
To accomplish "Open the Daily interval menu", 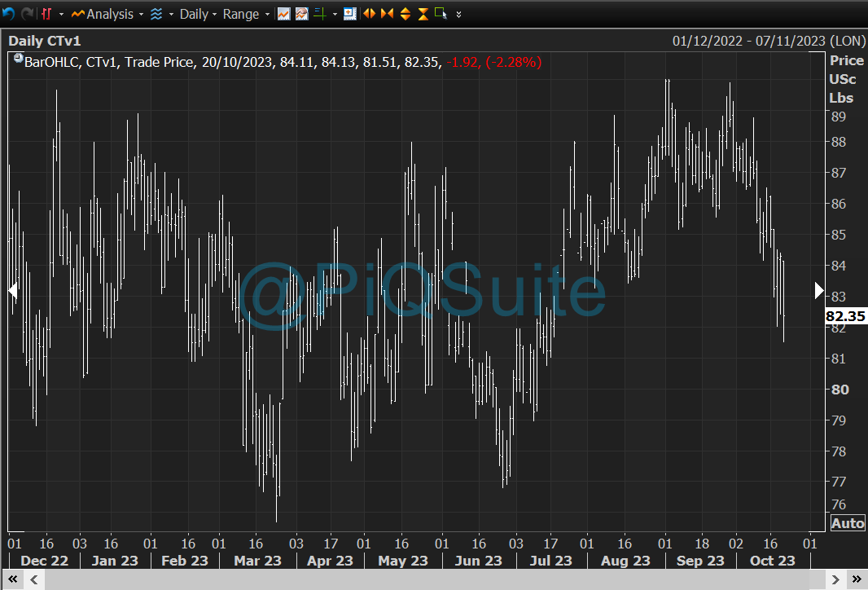I will pos(194,14).
